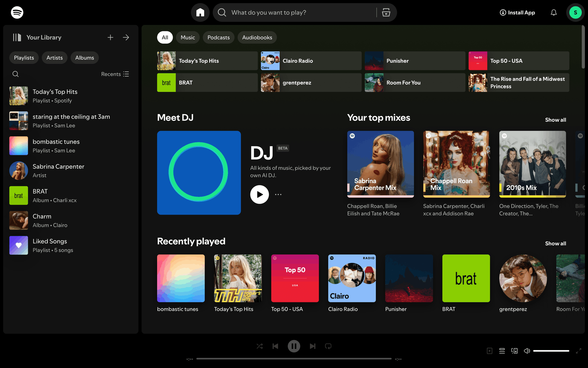Screen dimensions: 588x368
Task: Open Today's Top Hits shortcut tile
Action: click(x=207, y=61)
